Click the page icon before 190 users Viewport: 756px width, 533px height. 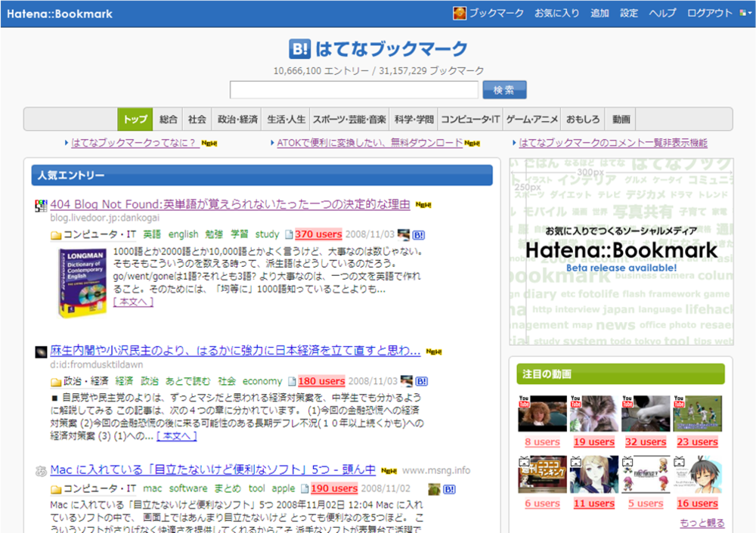tap(305, 488)
